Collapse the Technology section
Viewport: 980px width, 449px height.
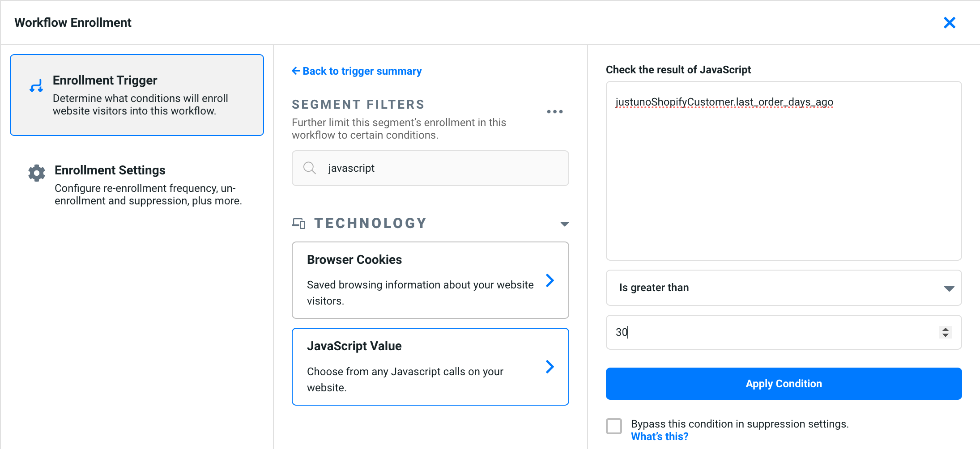[x=564, y=224]
